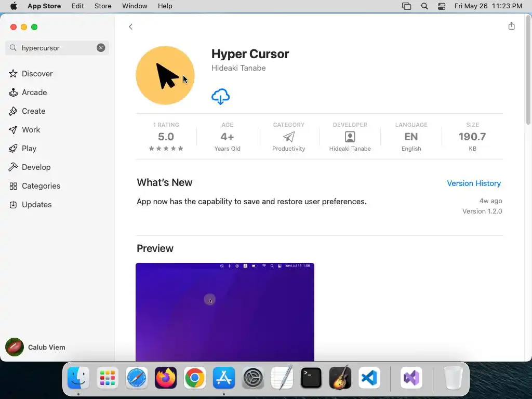
Task: Open System Settings from the Dock
Action: (253, 378)
